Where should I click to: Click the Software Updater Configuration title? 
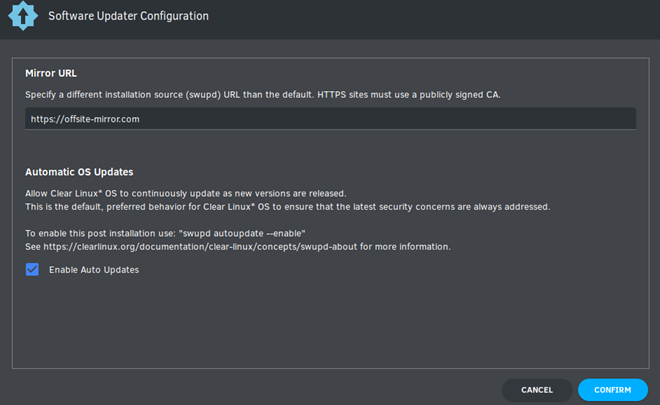[x=128, y=16]
